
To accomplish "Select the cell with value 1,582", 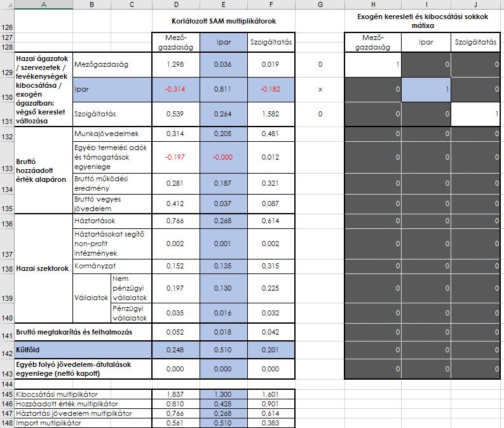I will (x=271, y=114).
